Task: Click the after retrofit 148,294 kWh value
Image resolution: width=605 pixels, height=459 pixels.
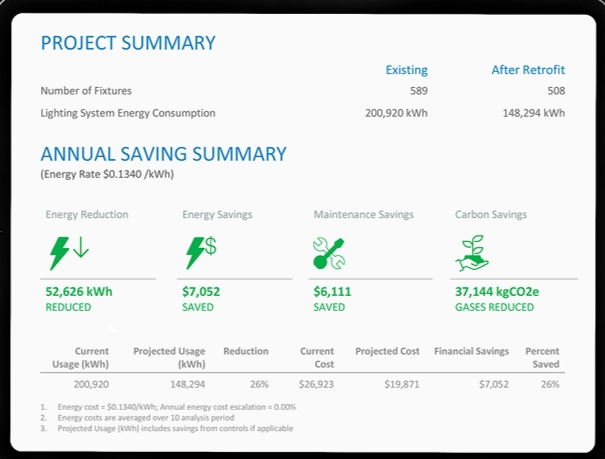Action: point(534,113)
